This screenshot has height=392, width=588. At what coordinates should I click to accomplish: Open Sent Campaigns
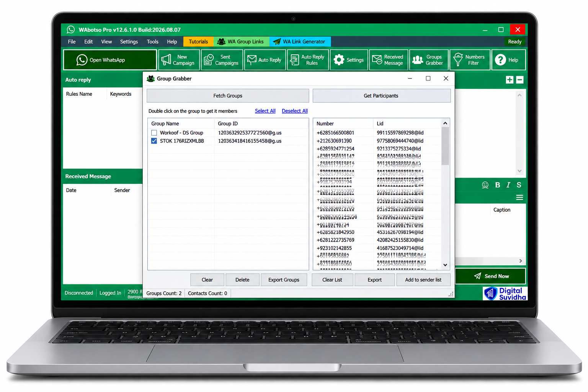[222, 60]
